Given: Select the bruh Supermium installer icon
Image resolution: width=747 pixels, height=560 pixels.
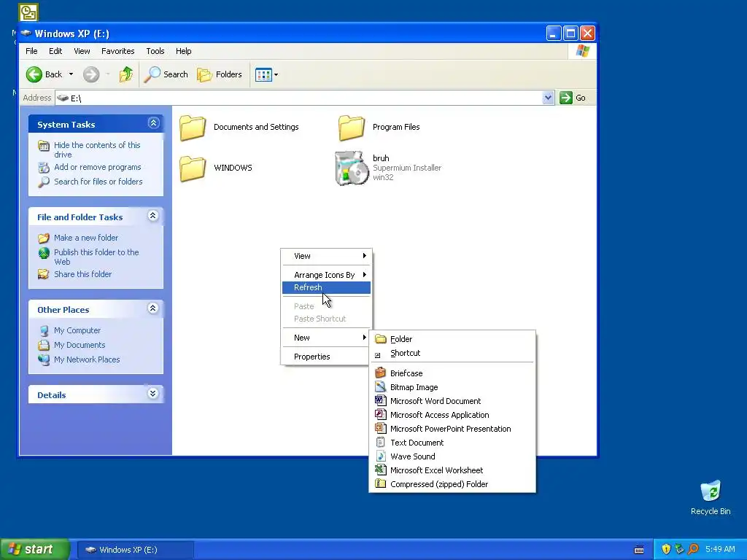Looking at the screenshot, I should click(x=352, y=168).
